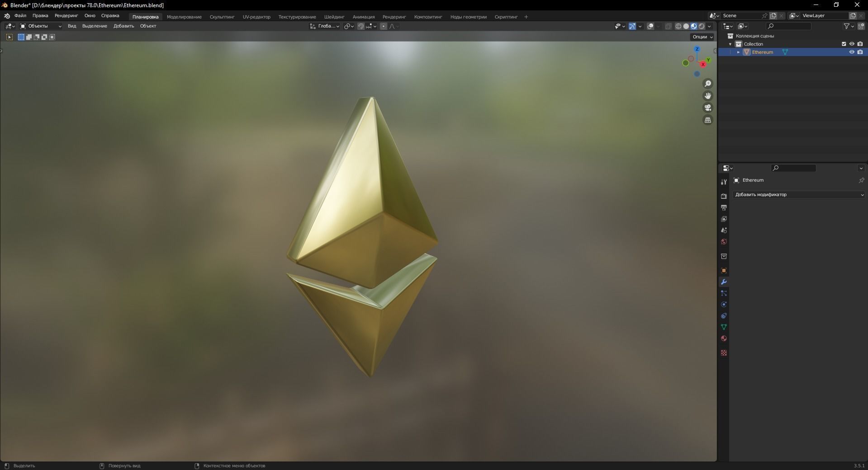Open the Файл menu

(20, 16)
